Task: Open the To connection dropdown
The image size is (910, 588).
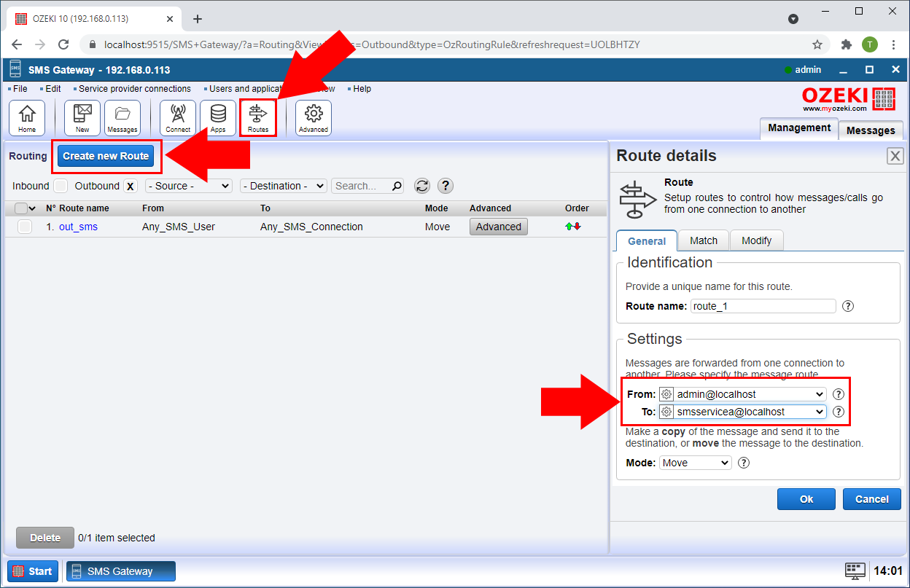Action: [742, 412]
